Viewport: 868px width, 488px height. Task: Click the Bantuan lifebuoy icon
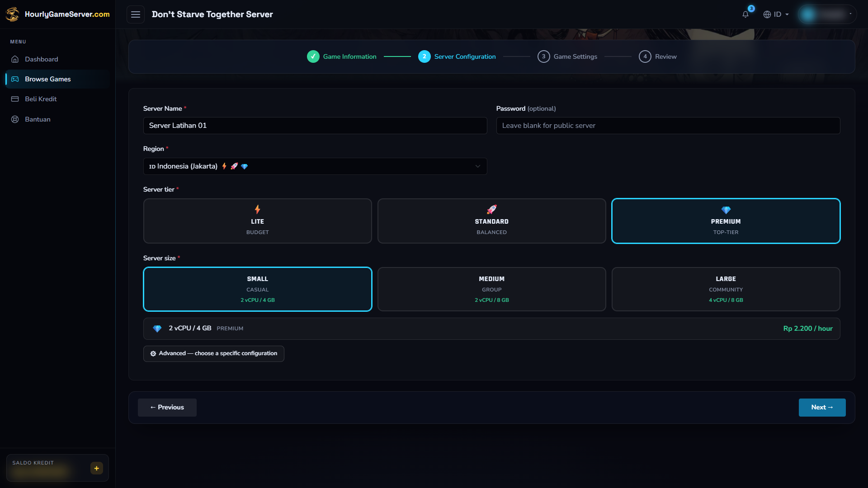[15, 119]
